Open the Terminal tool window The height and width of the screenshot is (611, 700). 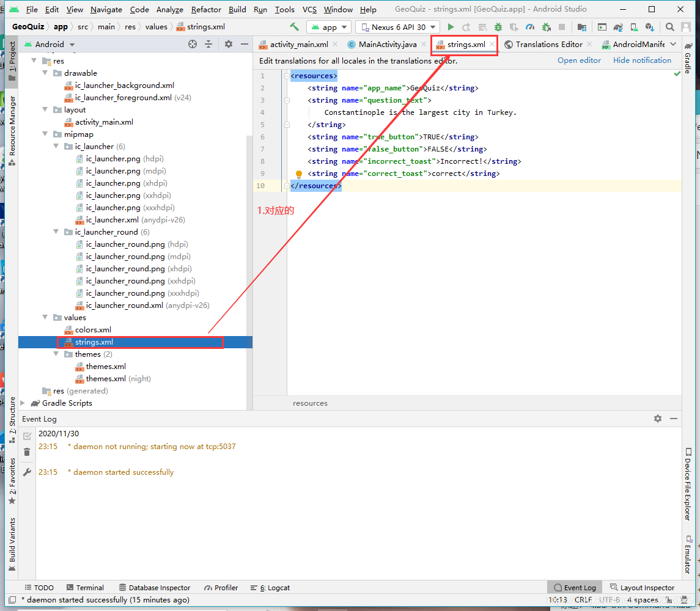(x=85, y=588)
